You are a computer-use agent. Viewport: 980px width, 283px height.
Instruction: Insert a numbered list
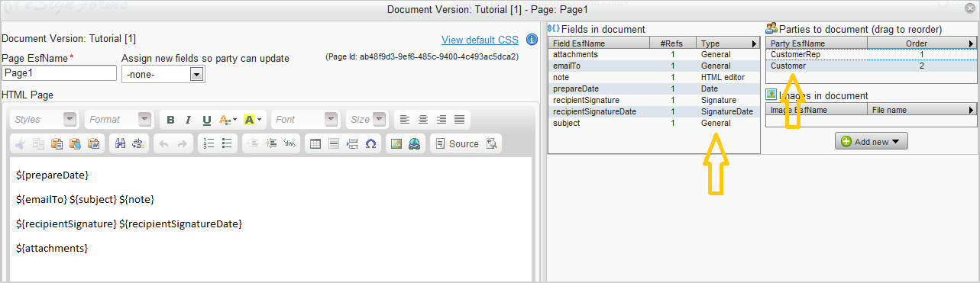coord(209,143)
